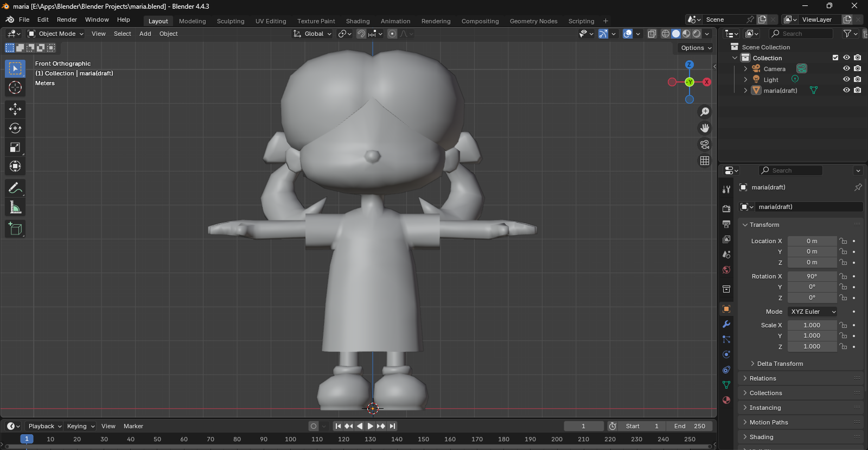Image resolution: width=868 pixels, height=450 pixels.
Task: Toggle proportional editing button
Action: (392, 34)
